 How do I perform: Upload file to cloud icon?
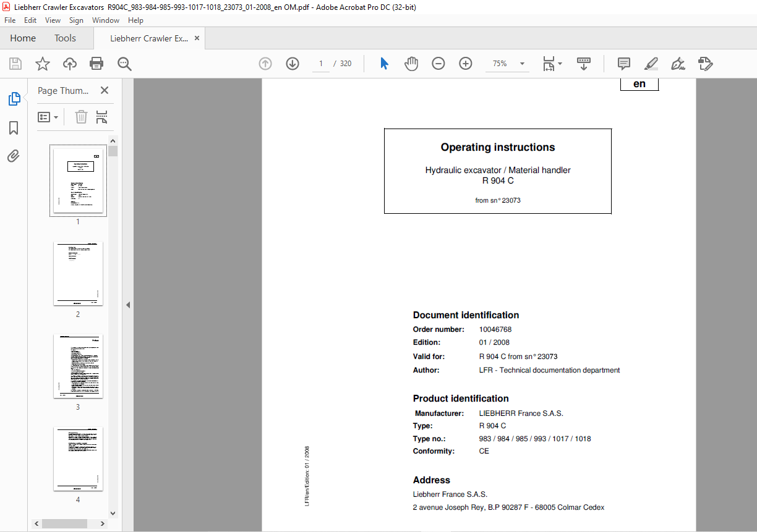pyautogui.click(x=70, y=64)
